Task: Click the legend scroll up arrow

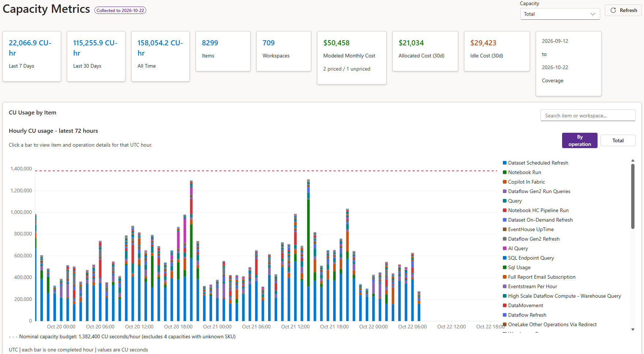Action: pyautogui.click(x=633, y=161)
